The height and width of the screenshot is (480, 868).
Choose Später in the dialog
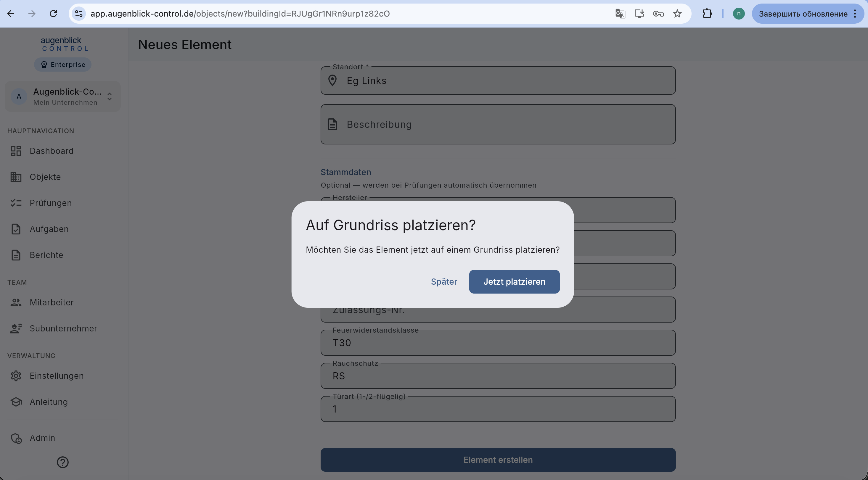444,282
